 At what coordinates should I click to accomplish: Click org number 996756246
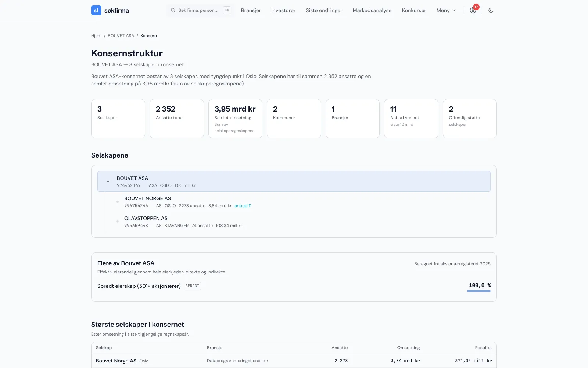(x=136, y=206)
